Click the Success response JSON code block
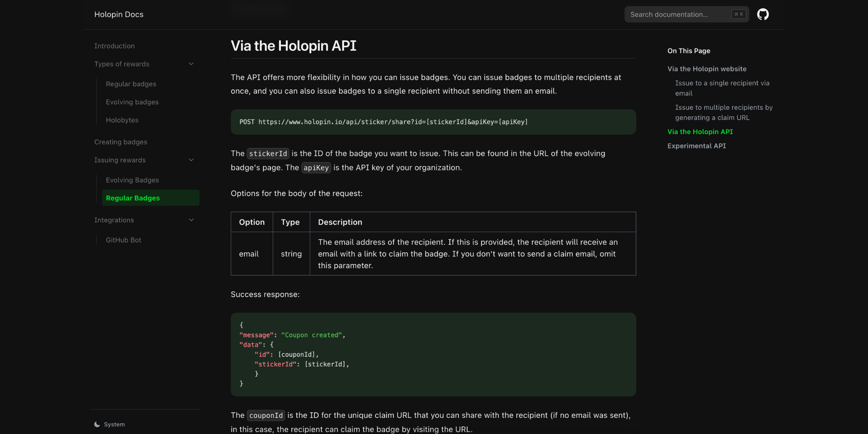The image size is (868, 434). 433,355
